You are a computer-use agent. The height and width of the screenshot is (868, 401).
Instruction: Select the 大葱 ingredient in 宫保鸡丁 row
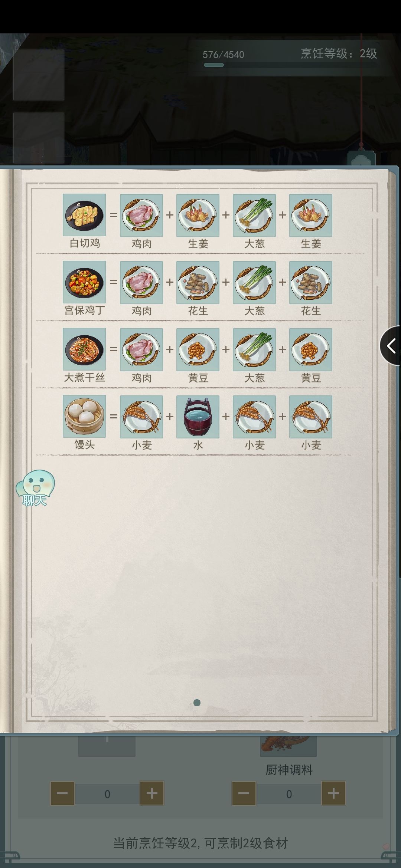[x=254, y=282]
